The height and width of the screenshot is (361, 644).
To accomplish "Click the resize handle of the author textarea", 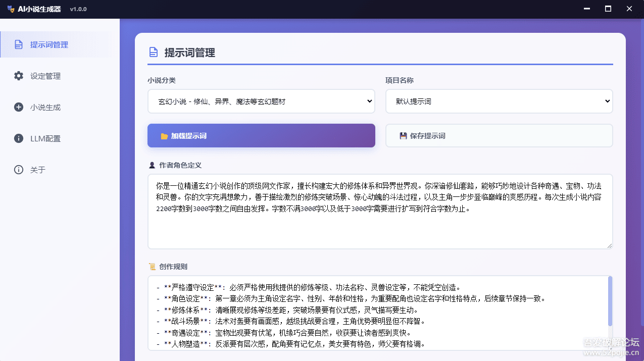I will [609, 245].
